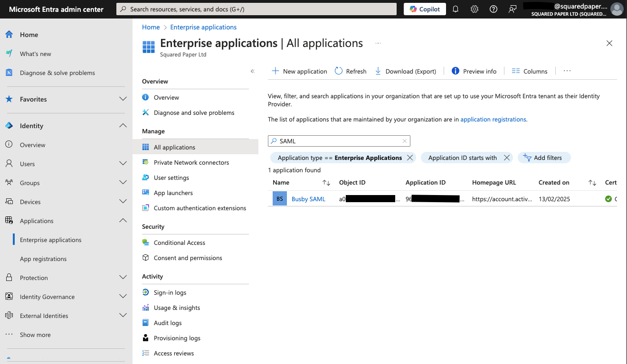The height and width of the screenshot is (364, 627).
Task: Open the help question mark icon
Action: 494,9
